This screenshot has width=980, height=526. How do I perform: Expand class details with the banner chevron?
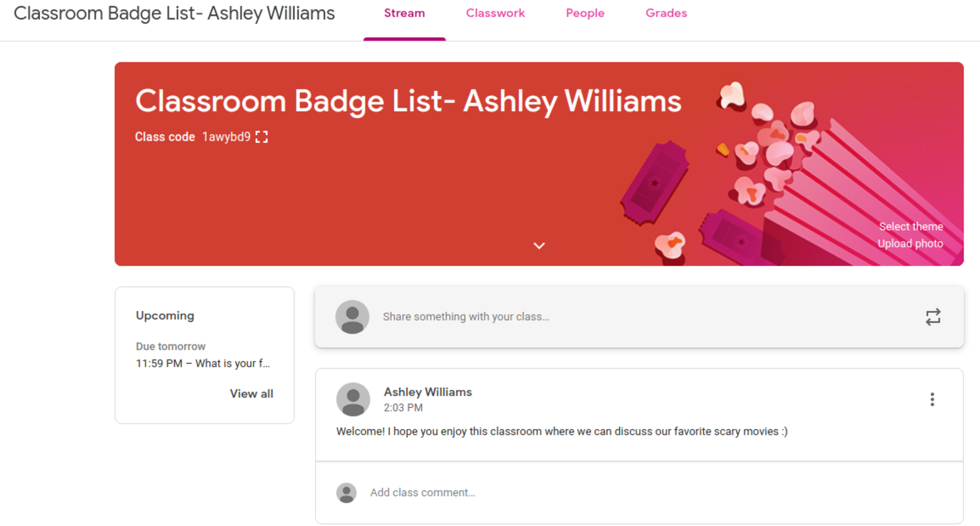(x=539, y=246)
